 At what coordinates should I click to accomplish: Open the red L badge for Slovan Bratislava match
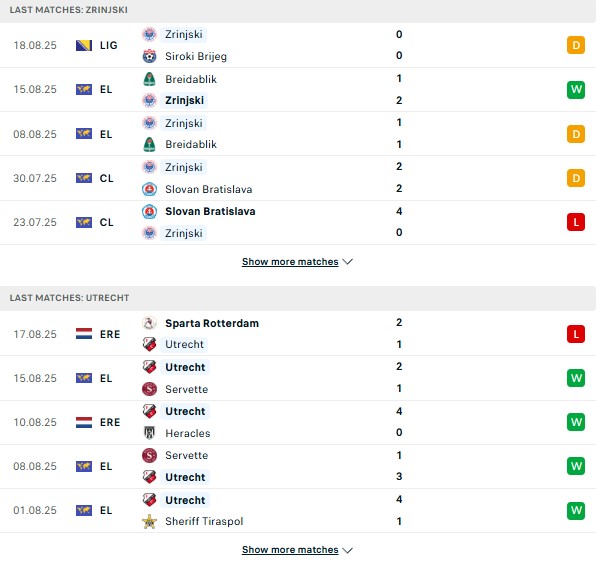click(x=576, y=222)
